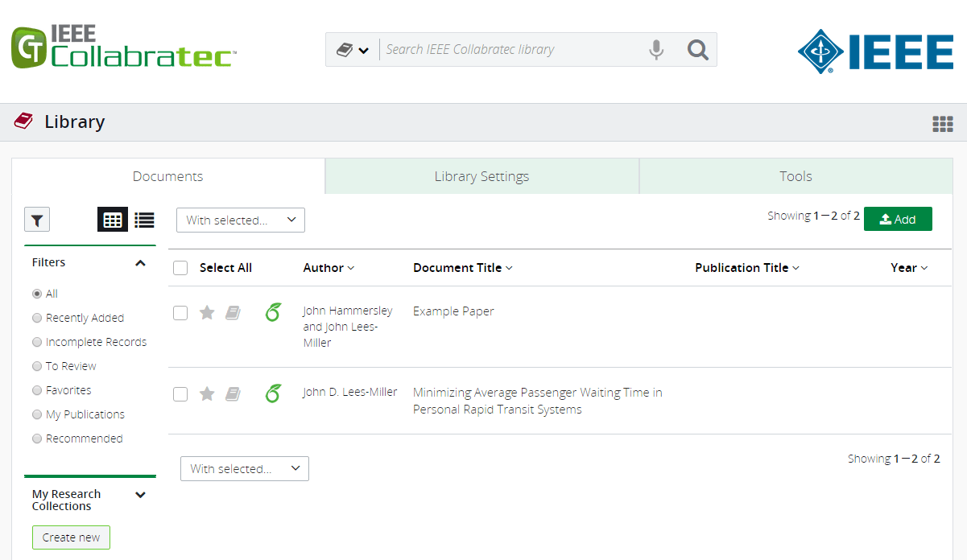
Task: Click the green Add button
Action: 898,219
